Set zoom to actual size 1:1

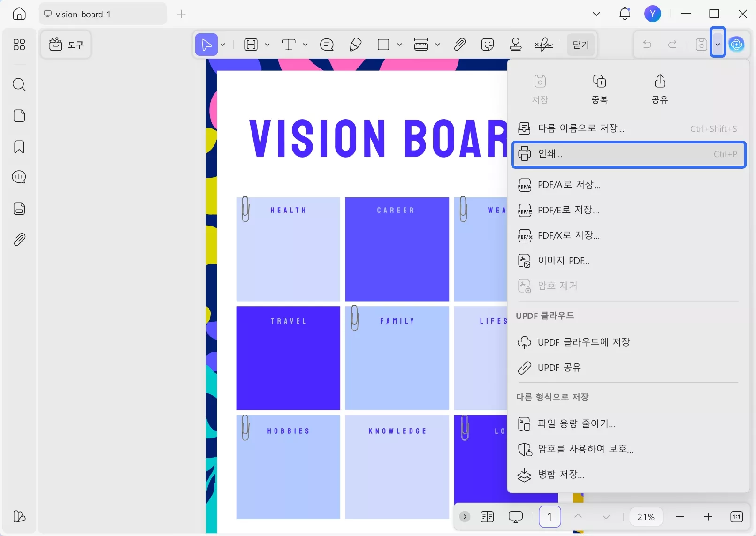pos(737,517)
